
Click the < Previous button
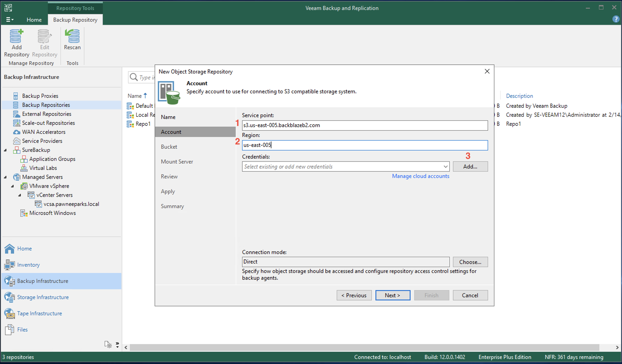click(354, 295)
